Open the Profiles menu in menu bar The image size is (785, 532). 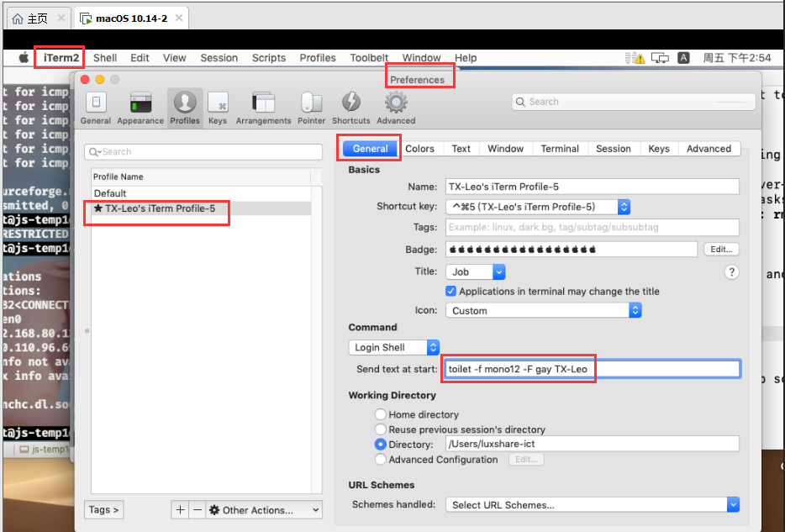(318, 57)
